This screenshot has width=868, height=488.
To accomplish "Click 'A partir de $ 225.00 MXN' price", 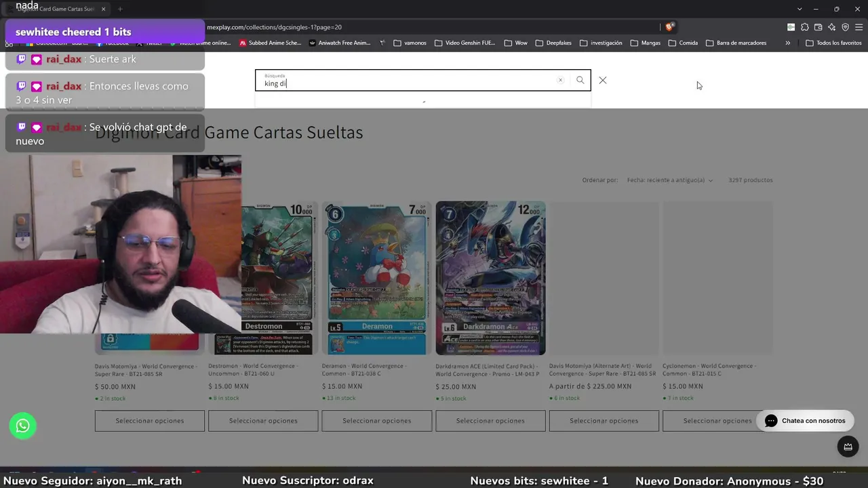I will (x=590, y=386).
